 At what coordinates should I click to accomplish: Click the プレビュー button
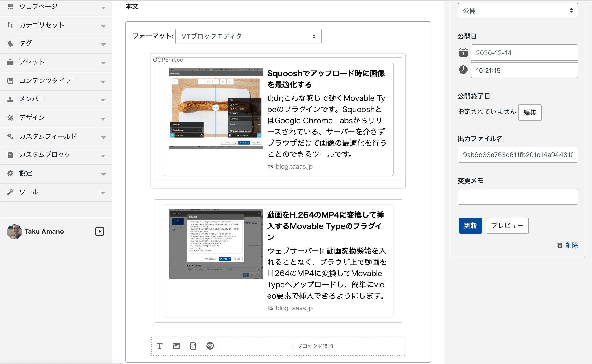(x=507, y=226)
